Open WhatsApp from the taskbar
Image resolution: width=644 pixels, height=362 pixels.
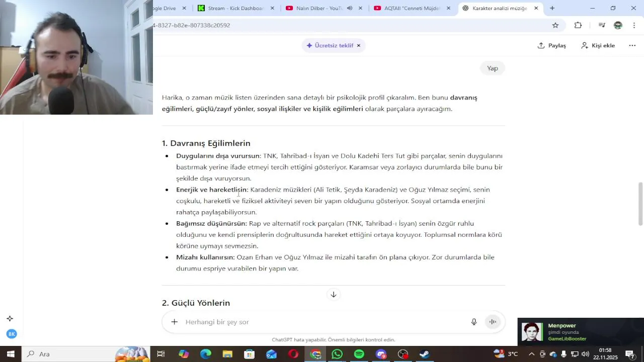click(x=337, y=354)
